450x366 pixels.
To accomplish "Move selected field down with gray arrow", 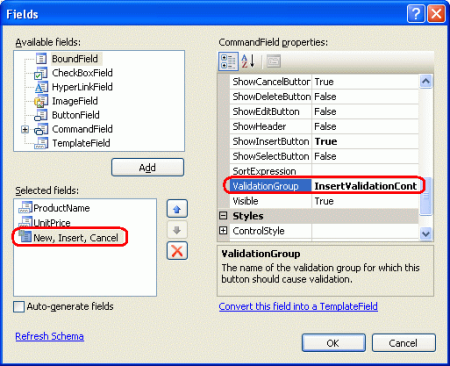I will pos(177,230).
